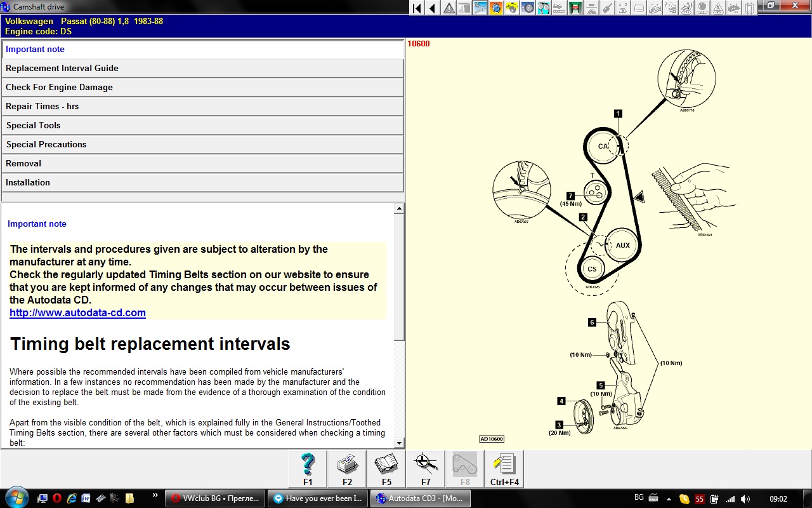Open the Special Tools section
The image size is (812, 508).
pos(202,125)
